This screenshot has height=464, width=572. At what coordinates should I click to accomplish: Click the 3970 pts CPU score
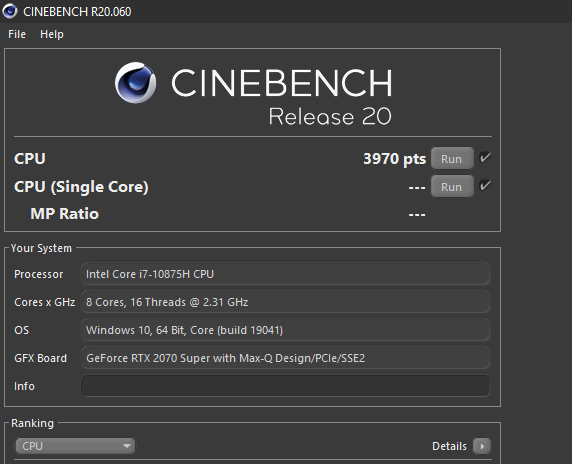(x=394, y=159)
